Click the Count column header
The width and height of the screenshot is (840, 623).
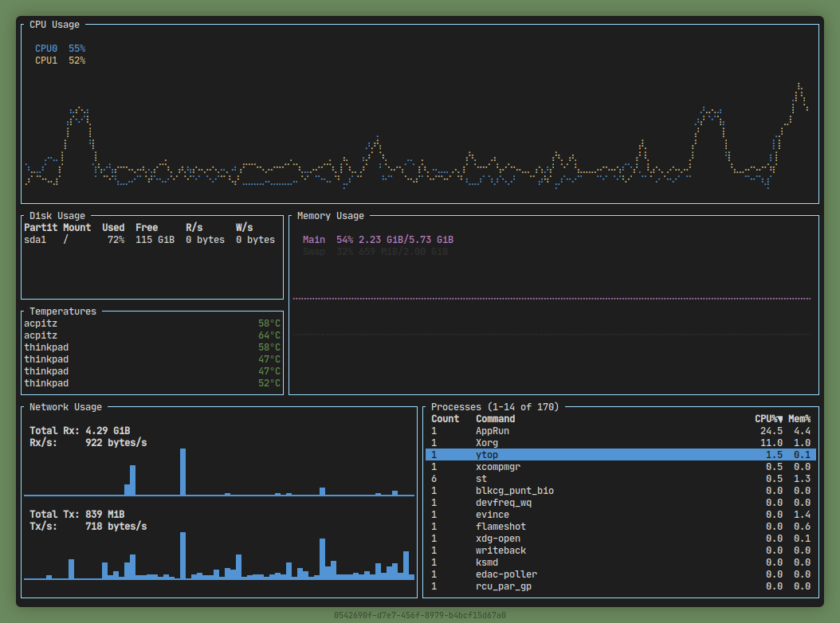445,419
